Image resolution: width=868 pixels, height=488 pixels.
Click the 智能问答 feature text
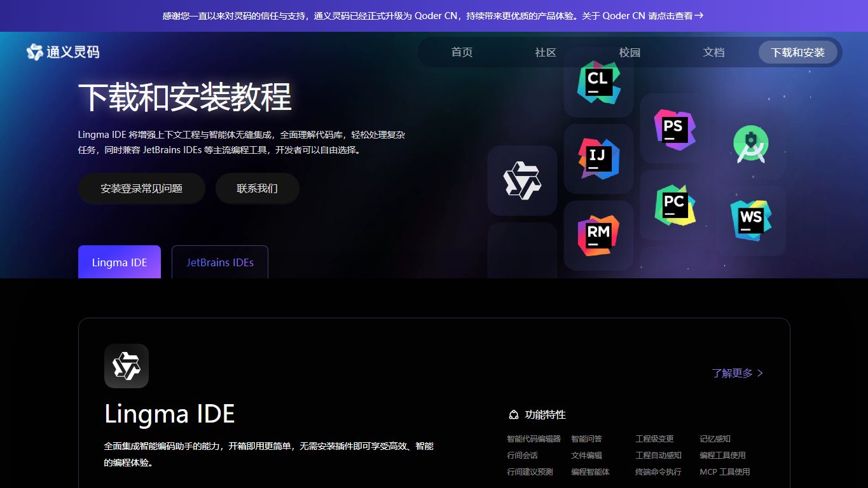point(586,438)
